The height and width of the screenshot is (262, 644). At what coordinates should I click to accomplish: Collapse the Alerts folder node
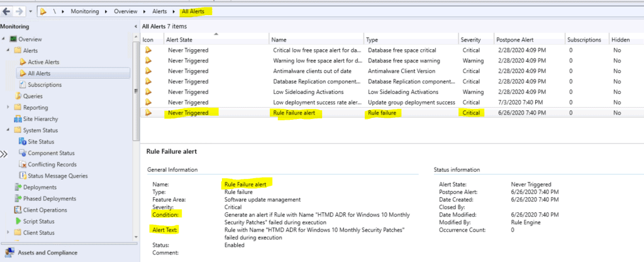(x=9, y=50)
